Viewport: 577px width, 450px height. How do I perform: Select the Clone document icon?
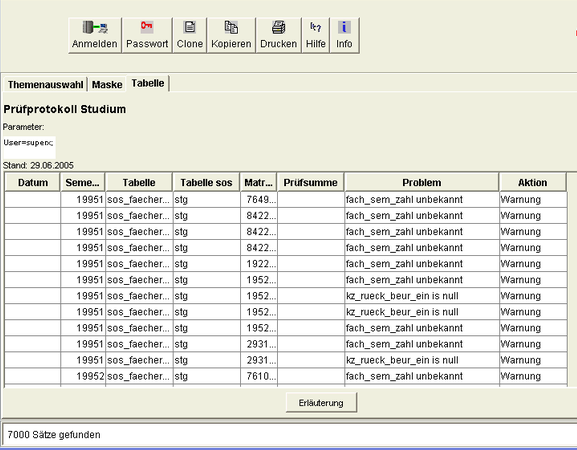(x=190, y=27)
